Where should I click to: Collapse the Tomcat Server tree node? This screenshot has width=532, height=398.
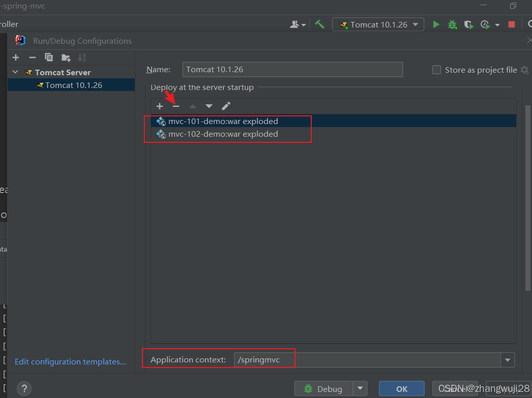coord(15,72)
